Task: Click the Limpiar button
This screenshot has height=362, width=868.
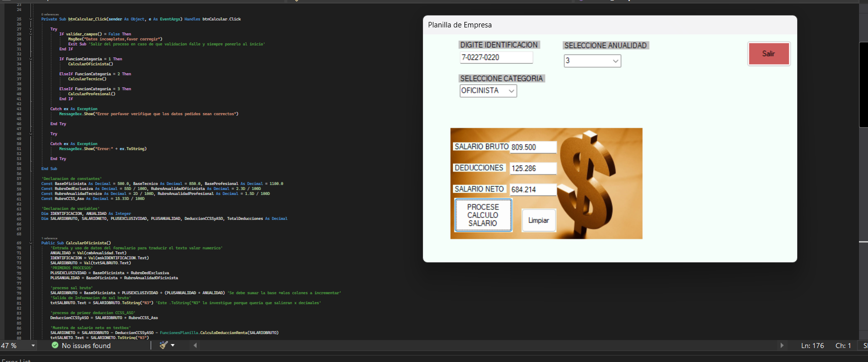Action: pos(539,220)
